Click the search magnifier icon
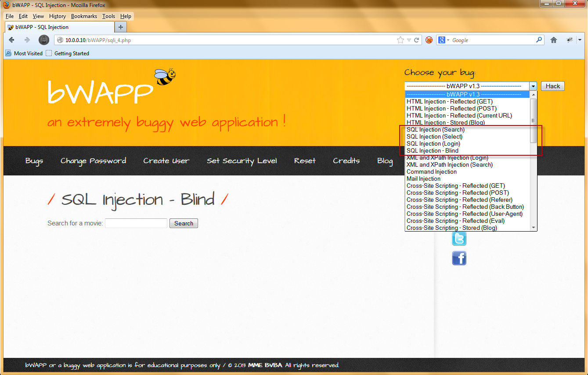 tap(539, 40)
